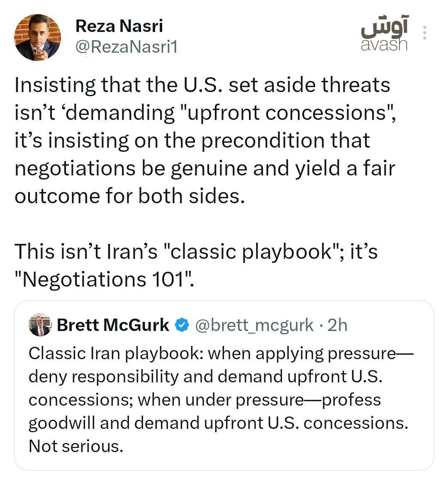Click the line 'This isn't Iran's "classic playbook"; it's'
This screenshot has height=477, width=448.
click(196, 252)
